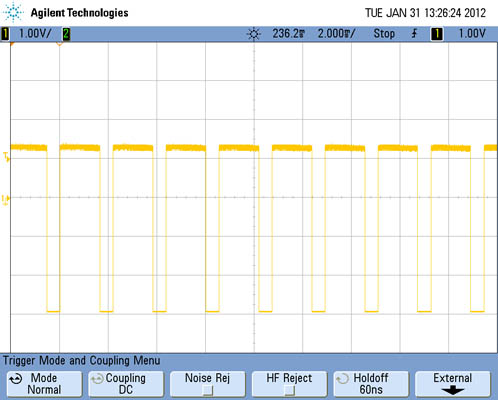Click the Trigger Mode and Coupling Menu title

pos(82,361)
